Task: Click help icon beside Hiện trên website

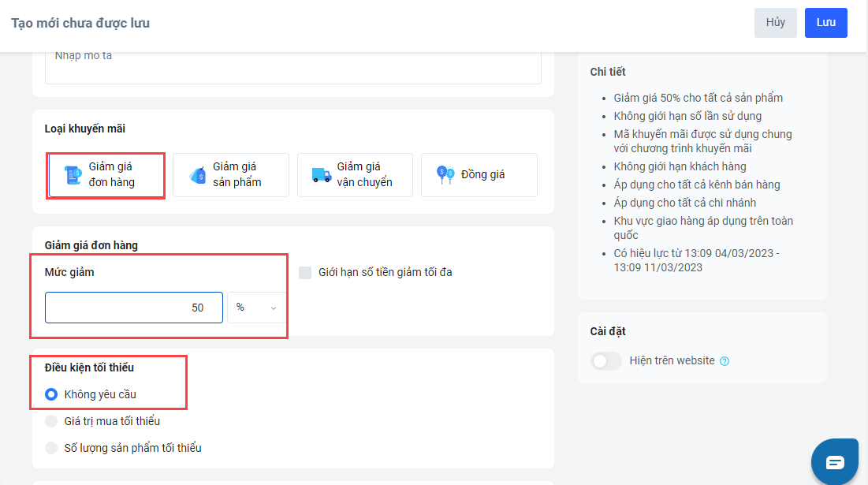Action: 725,361
